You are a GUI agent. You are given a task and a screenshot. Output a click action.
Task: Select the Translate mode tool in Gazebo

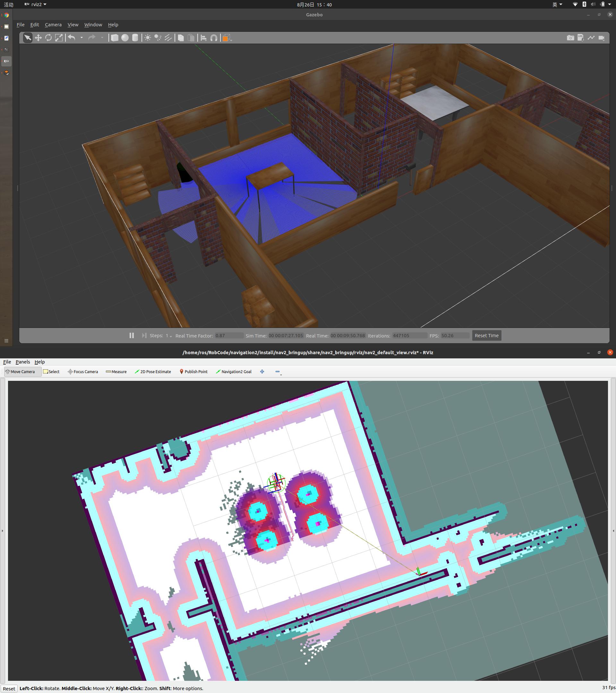pyautogui.click(x=38, y=38)
